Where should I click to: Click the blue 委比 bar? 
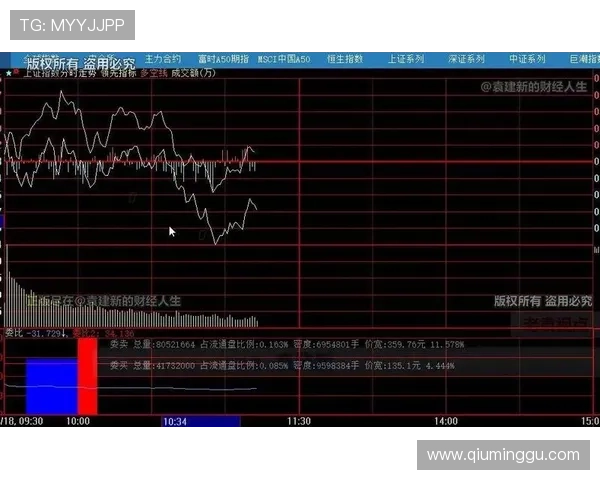[52, 386]
